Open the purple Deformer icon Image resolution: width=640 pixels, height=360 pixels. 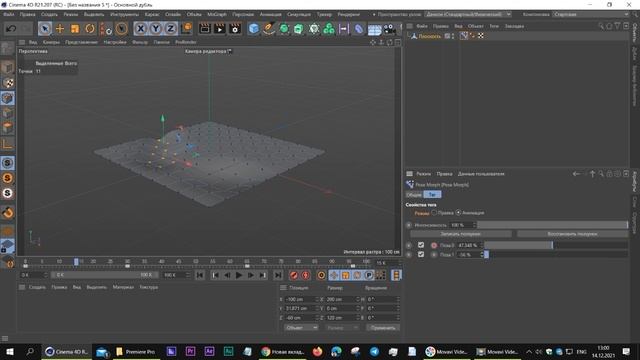point(358,29)
